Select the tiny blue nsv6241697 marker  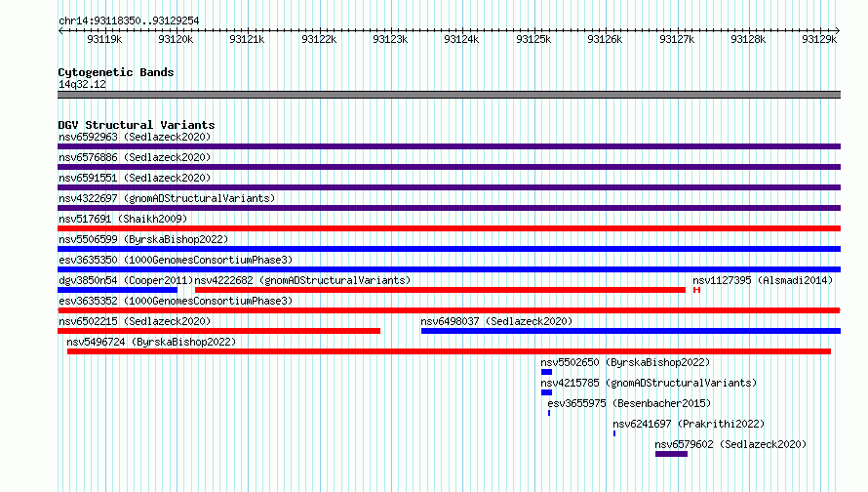[614, 433]
